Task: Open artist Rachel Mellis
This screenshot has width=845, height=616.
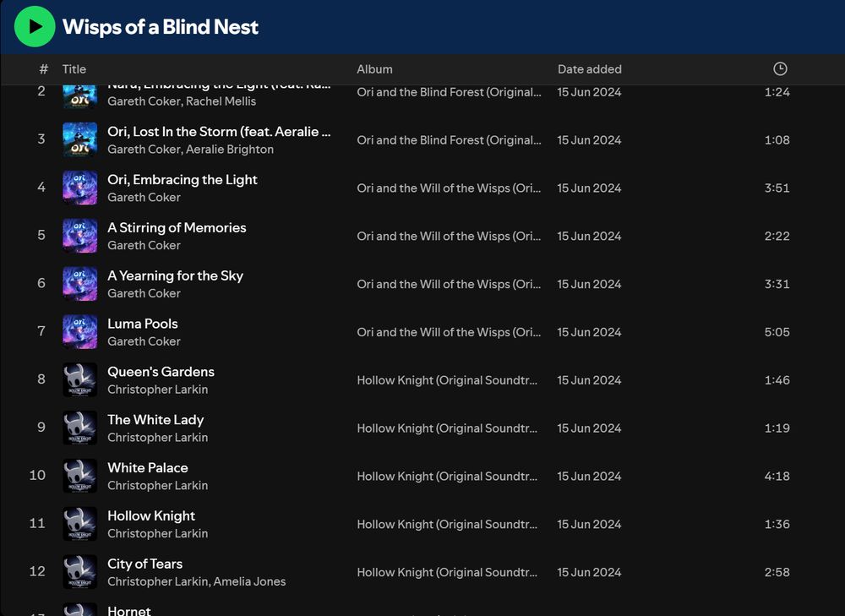Action: coord(221,101)
